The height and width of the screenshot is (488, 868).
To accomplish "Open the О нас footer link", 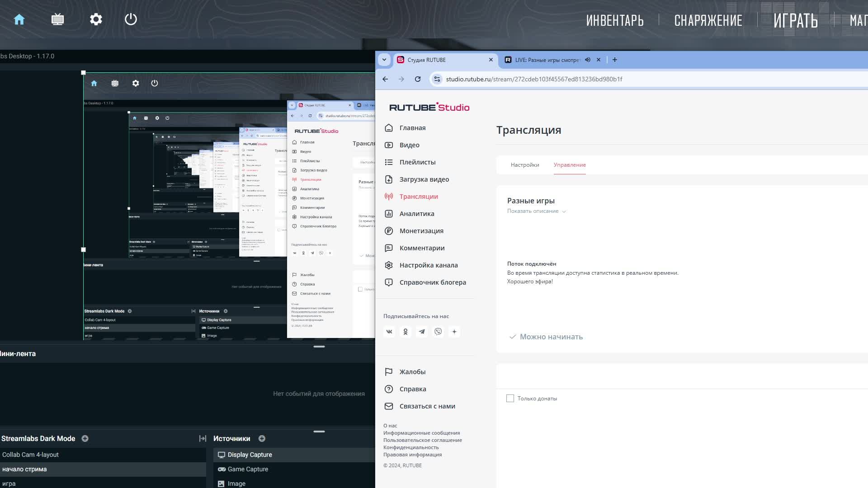I will pos(390,426).
